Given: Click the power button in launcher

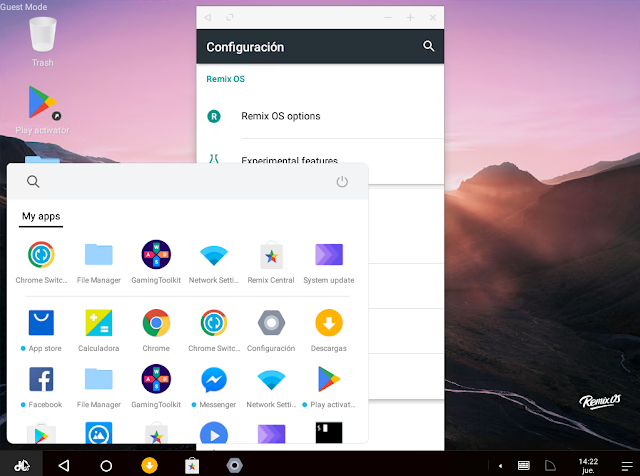Looking at the screenshot, I should pos(342,181).
